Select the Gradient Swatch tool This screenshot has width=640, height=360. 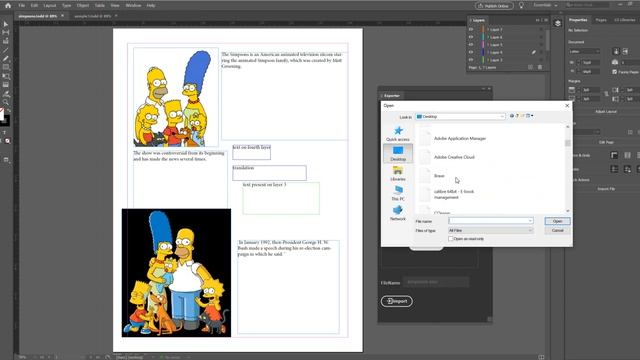[x=6, y=84]
